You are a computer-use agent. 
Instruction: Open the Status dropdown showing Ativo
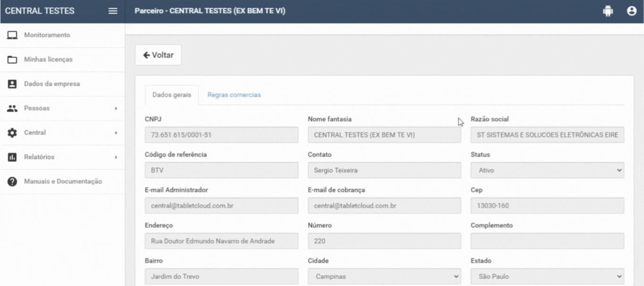(x=547, y=170)
